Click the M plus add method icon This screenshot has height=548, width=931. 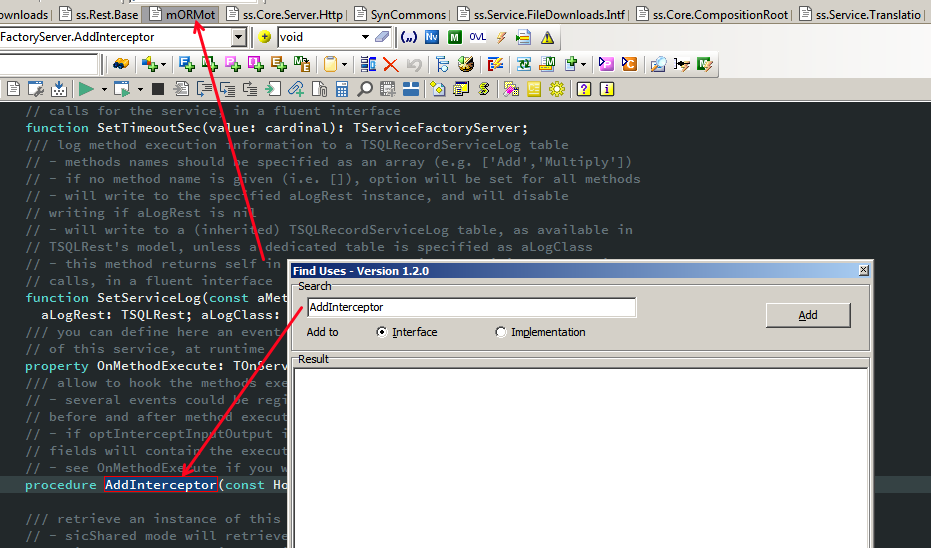click(210, 64)
